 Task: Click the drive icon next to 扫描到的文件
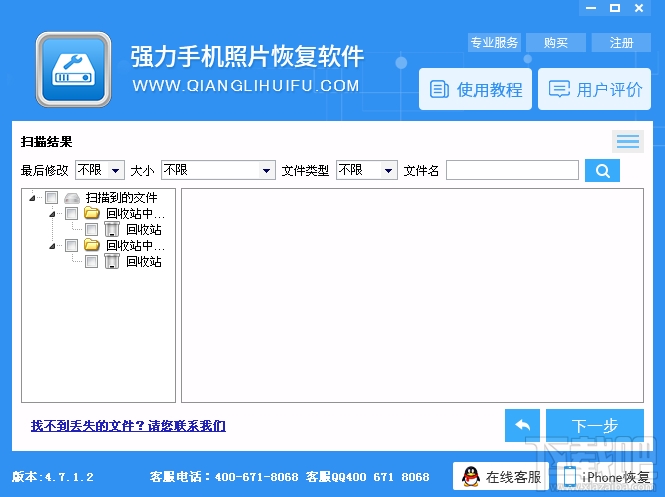tap(72, 198)
